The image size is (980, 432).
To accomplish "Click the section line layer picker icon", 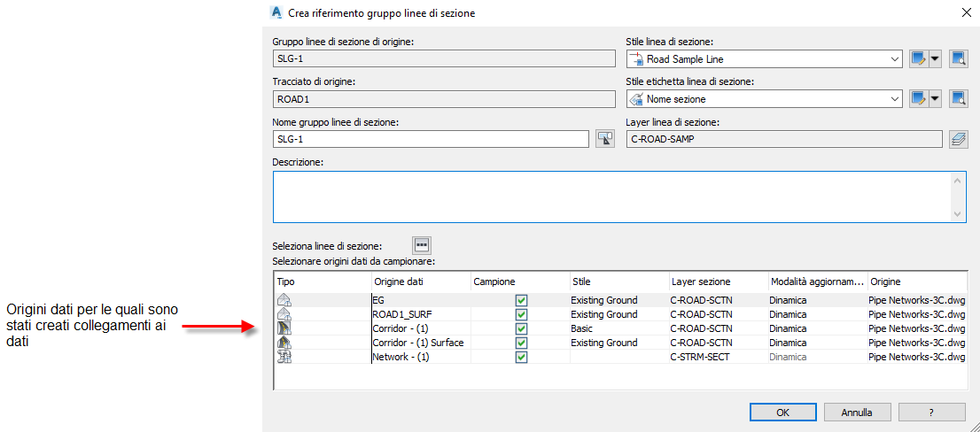I will [x=958, y=139].
